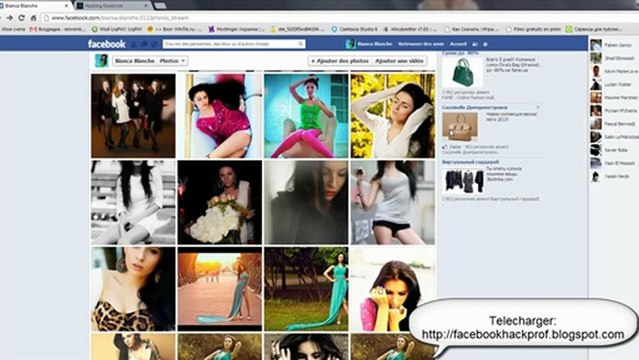This screenshot has height=360, width=639.
Task: Open the account settings gear icon
Action: (x=485, y=44)
